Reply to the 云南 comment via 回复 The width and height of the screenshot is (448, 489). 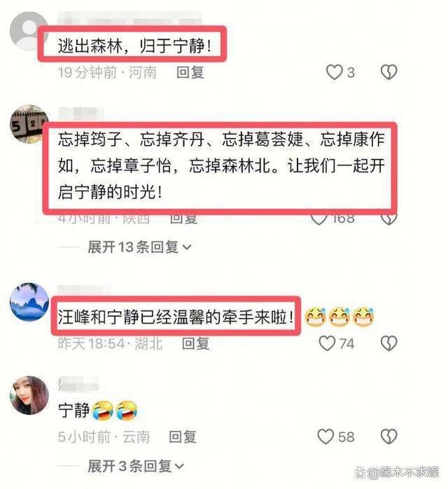pos(183,436)
